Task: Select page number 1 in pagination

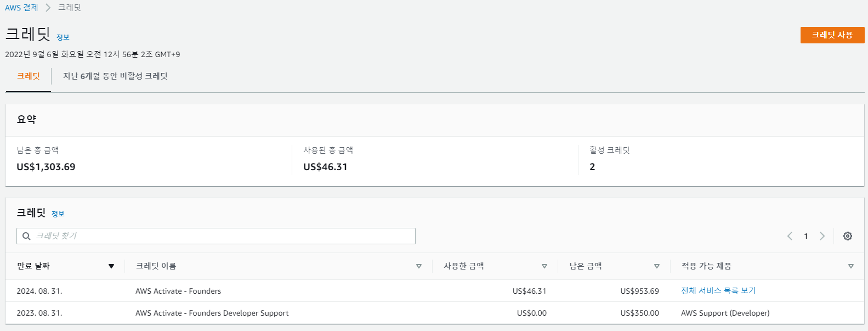Action: click(806, 236)
